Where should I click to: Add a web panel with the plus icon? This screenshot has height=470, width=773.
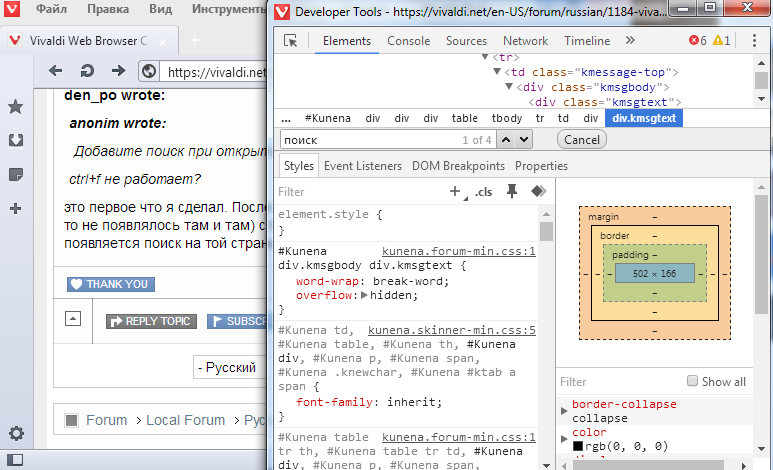[16, 209]
